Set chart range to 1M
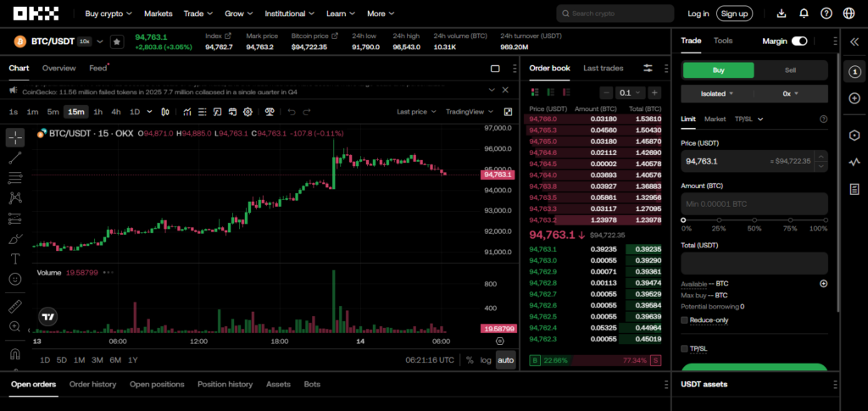The width and height of the screenshot is (868, 411). pyautogui.click(x=79, y=360)
